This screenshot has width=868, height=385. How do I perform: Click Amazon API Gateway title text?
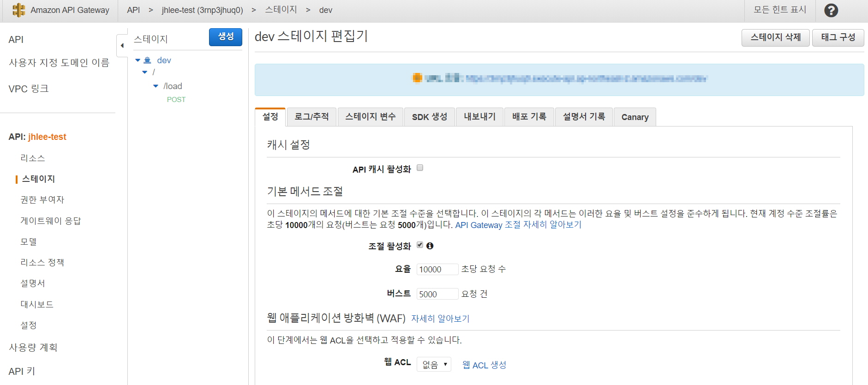pyautogui.click(x=70, y=10)
